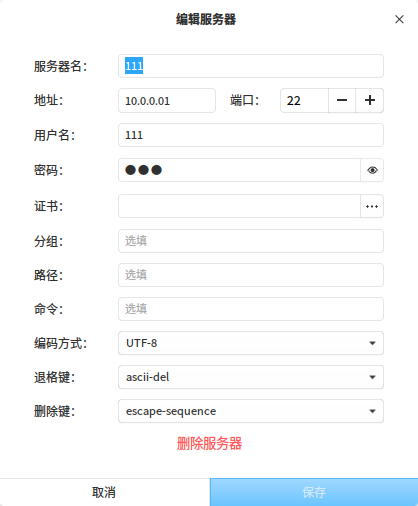The image size is (418, 506).
Task: Close the 编辑服务器 dialog
Action: pyautogui.click(x=399, y=19)
